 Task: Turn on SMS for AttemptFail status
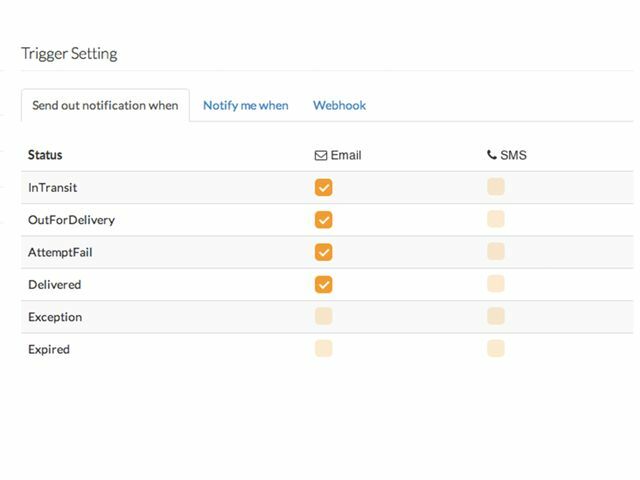[x=495, y=252]
